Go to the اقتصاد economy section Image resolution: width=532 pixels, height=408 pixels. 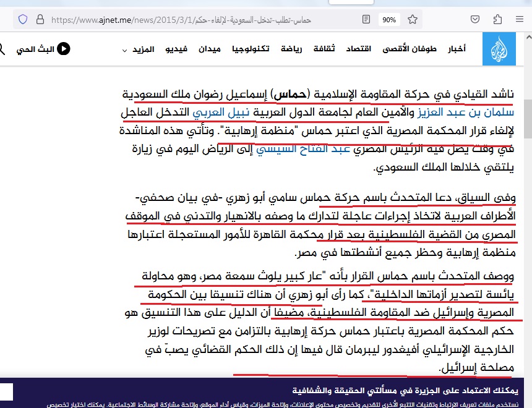tap(358, 49)
